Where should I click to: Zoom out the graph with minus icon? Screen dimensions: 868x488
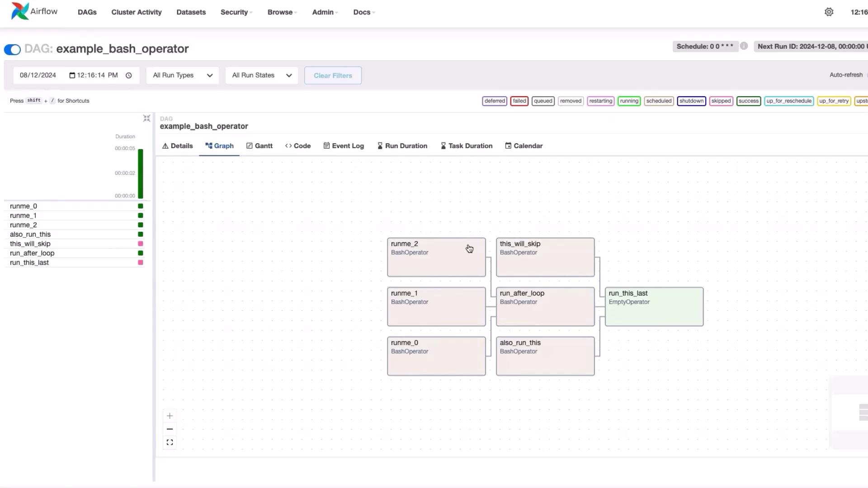pyautogui.click(x=170, y=429)
